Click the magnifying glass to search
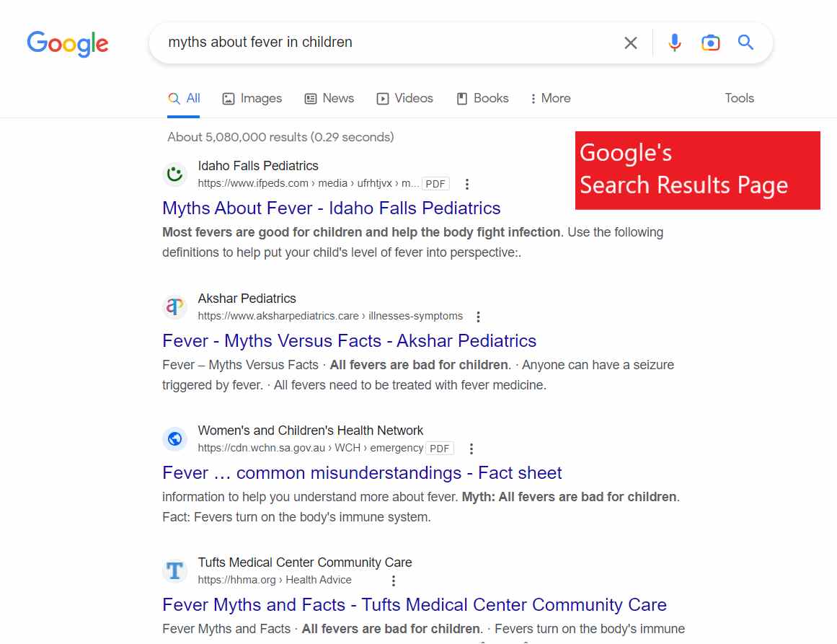The image size is (837, 644). pyautogui.click(x=745, y=43)
